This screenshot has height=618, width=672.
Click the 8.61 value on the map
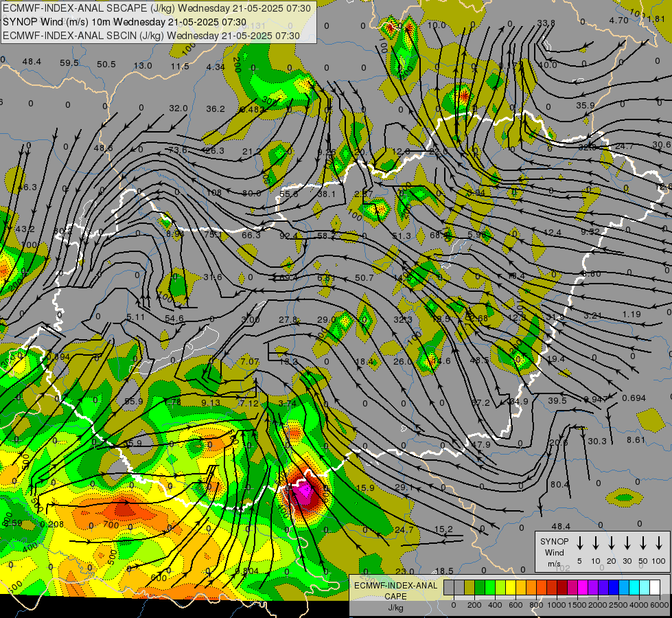pyautogui.click(x=636, y=440)
